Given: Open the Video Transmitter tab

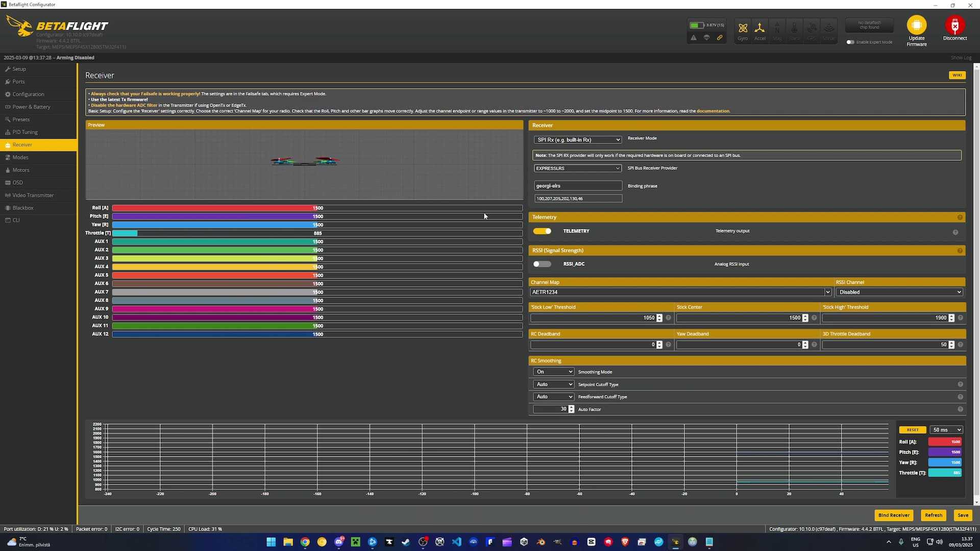Looking at the screenshot, I should click(x=38, y=195).
